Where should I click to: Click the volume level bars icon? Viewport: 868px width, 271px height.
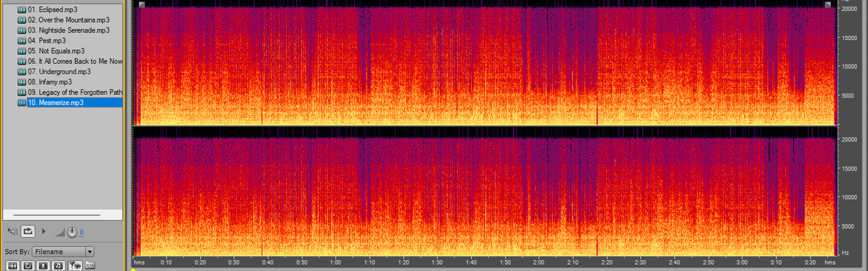tap(60, 233)
